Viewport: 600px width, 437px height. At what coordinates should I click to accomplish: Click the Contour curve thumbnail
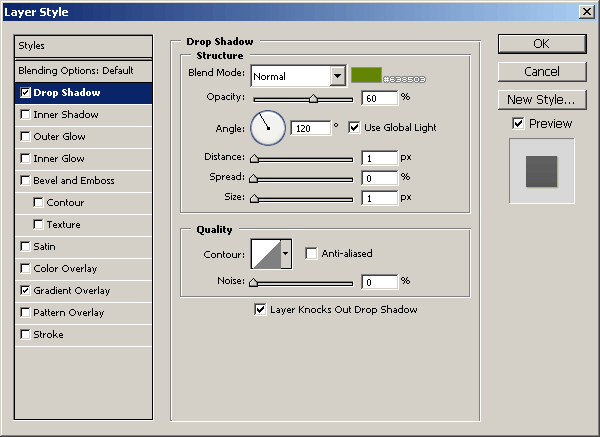(266, 254)
